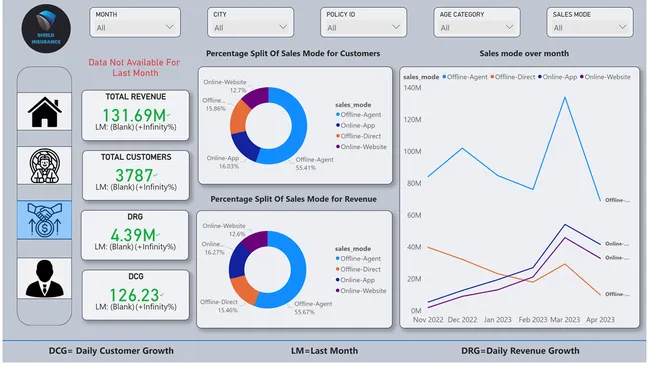Click Online-App in revenue donut legend
The image size is (650, 366).
pyautogui.click(x=355, y=280)
